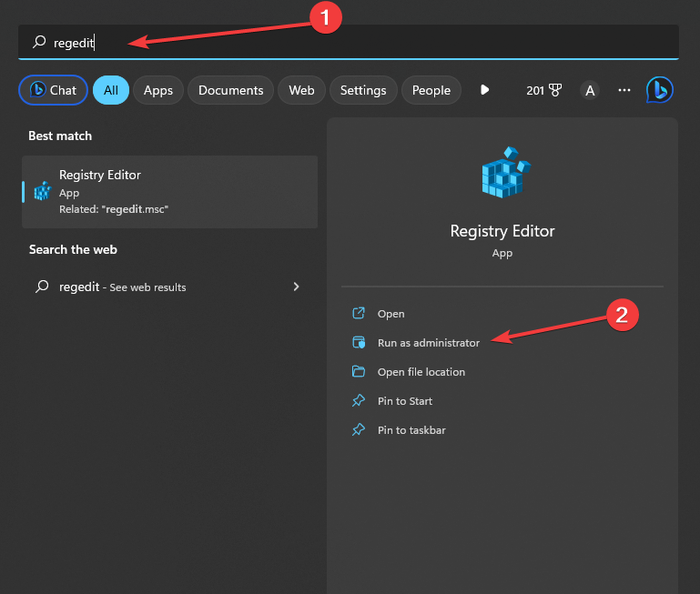This screenshot has height=594, width=700.
Task: Click the pin icon beside Pin to Start
Action: (359, 400)
